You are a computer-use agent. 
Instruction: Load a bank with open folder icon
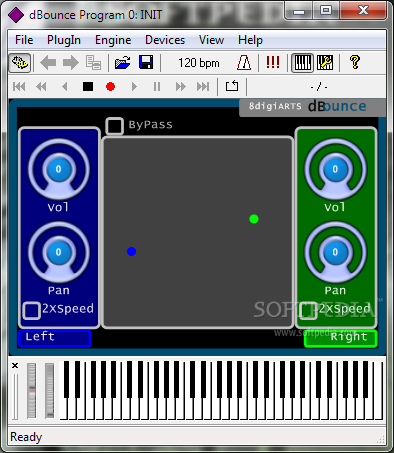tap(122, 63)
